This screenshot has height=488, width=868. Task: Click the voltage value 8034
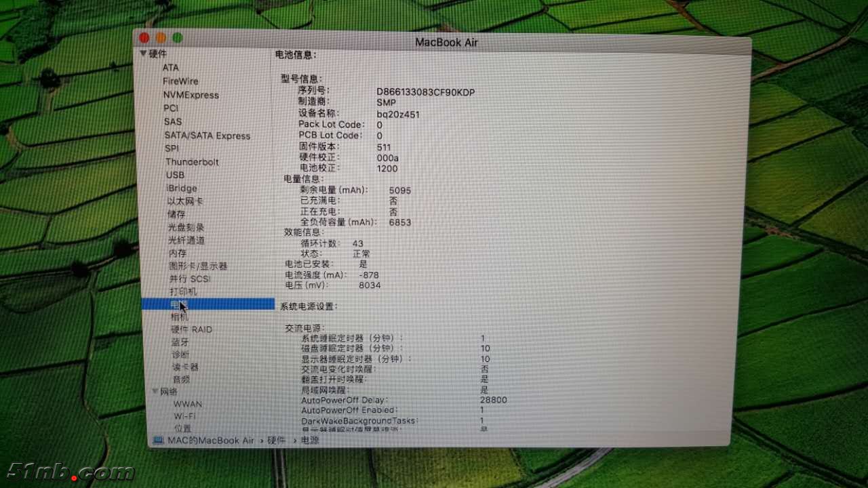pyautogui.click(x=370, y=285)
